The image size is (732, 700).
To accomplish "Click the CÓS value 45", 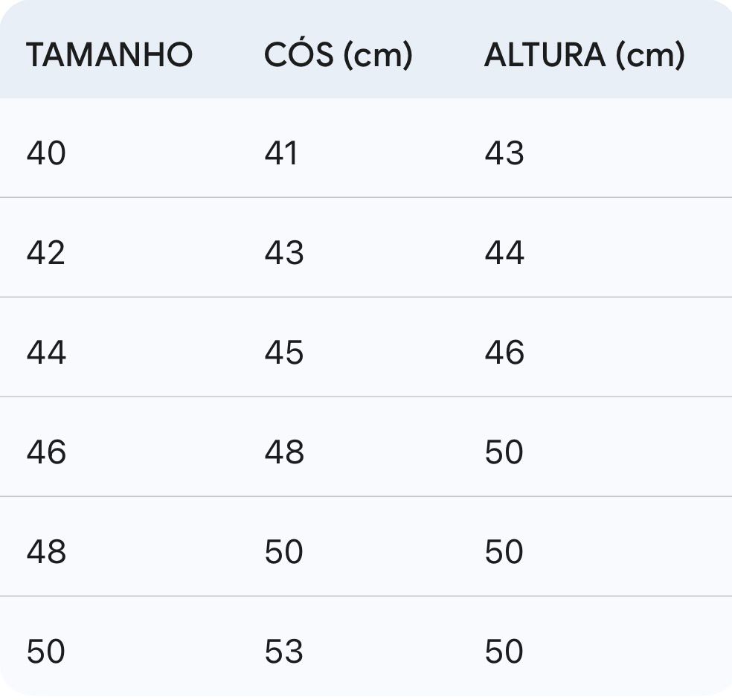I will point(284,352).
